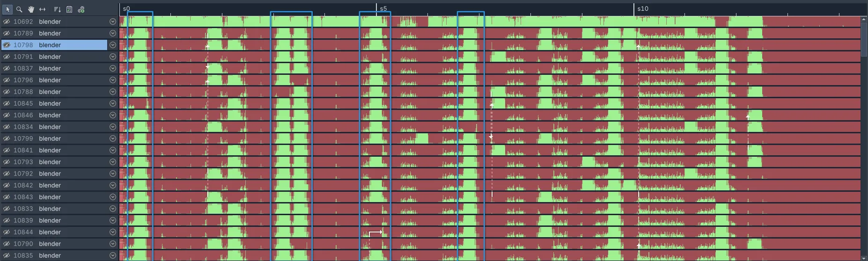This screenshot has width=868, height=261.
Task: Select the horizontal range measure tool
Action: tap(43, 9)
